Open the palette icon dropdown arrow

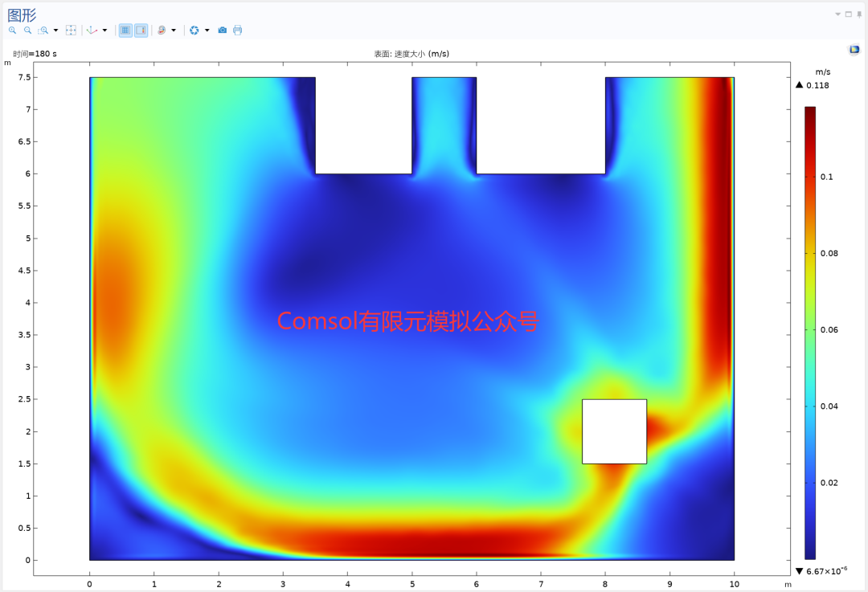(174, 31)
